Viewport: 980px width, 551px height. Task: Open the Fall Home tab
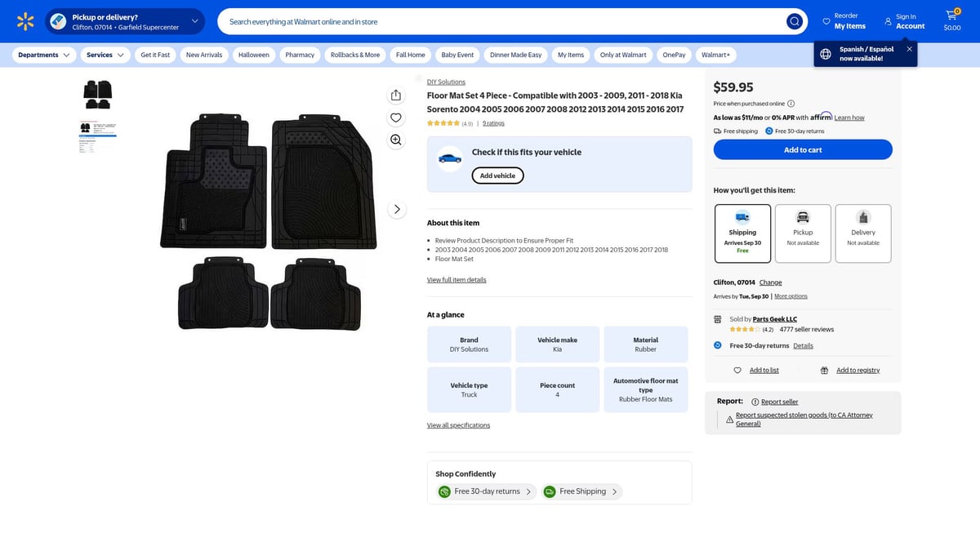[411, 55]
